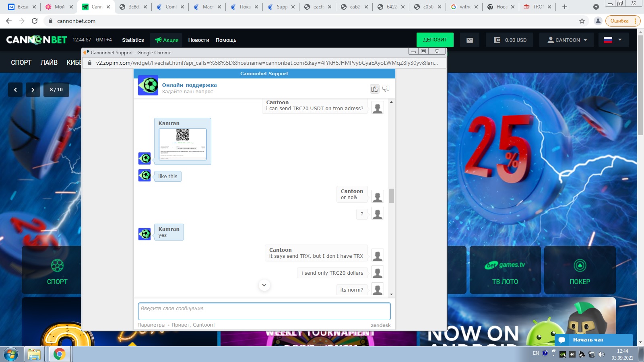Bookmark this page with star icon

582,21
